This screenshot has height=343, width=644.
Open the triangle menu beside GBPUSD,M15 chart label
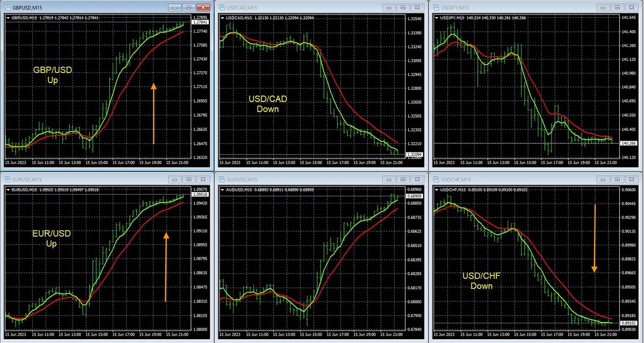tap(8, 18)
